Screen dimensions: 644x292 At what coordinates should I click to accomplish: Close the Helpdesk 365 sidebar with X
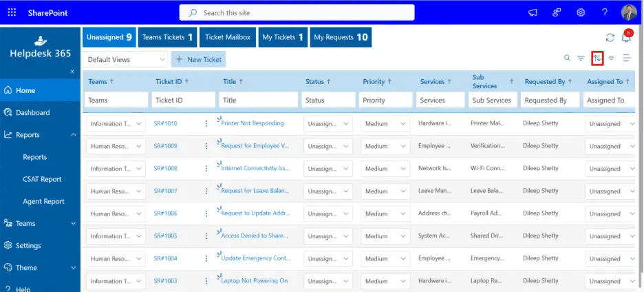click(x=72, y=72)
